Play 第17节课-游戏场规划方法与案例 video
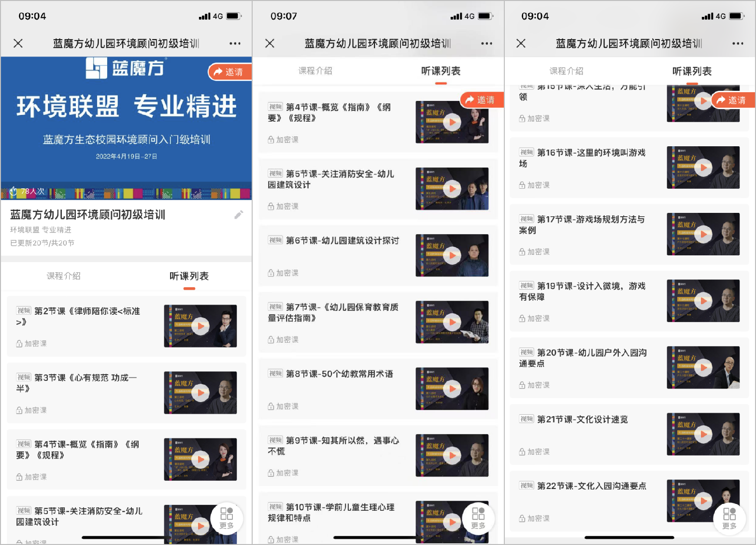This screenshot has width=756, height=545. coord(703,234)
